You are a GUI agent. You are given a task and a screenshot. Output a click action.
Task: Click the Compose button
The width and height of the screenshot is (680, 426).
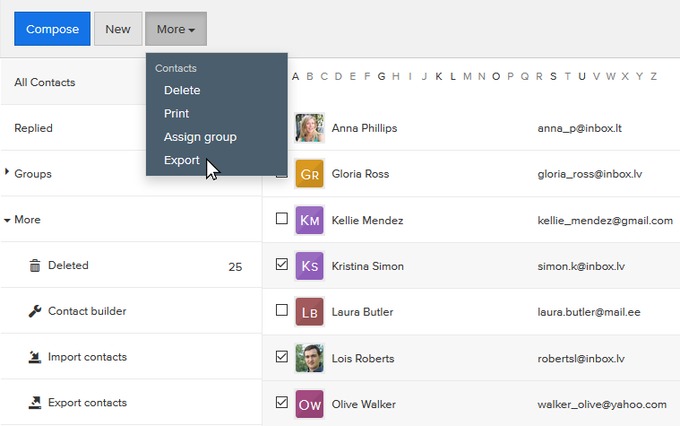[x=52, y=29]
